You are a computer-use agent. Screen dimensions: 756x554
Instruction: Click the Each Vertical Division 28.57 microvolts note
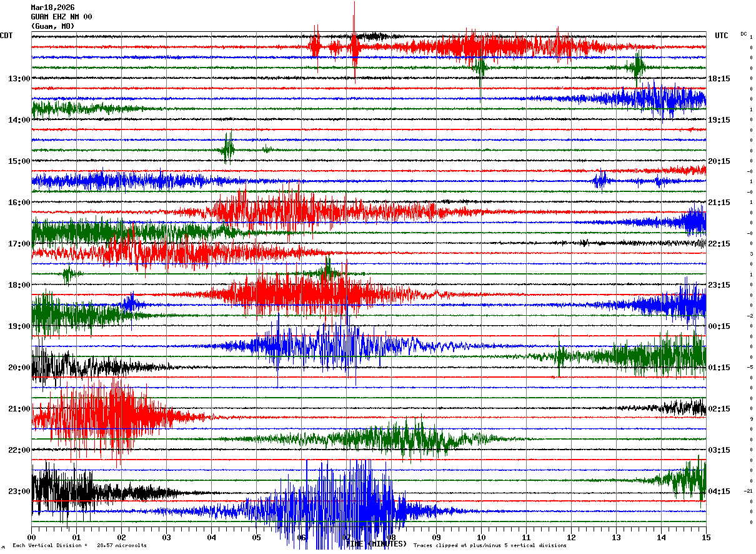tap(79, 546)
